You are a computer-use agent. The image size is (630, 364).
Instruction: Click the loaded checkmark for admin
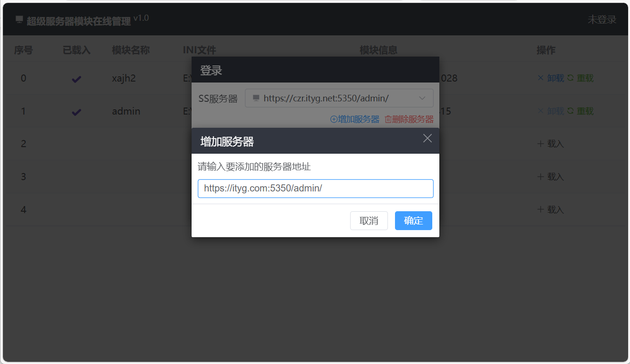76,112
